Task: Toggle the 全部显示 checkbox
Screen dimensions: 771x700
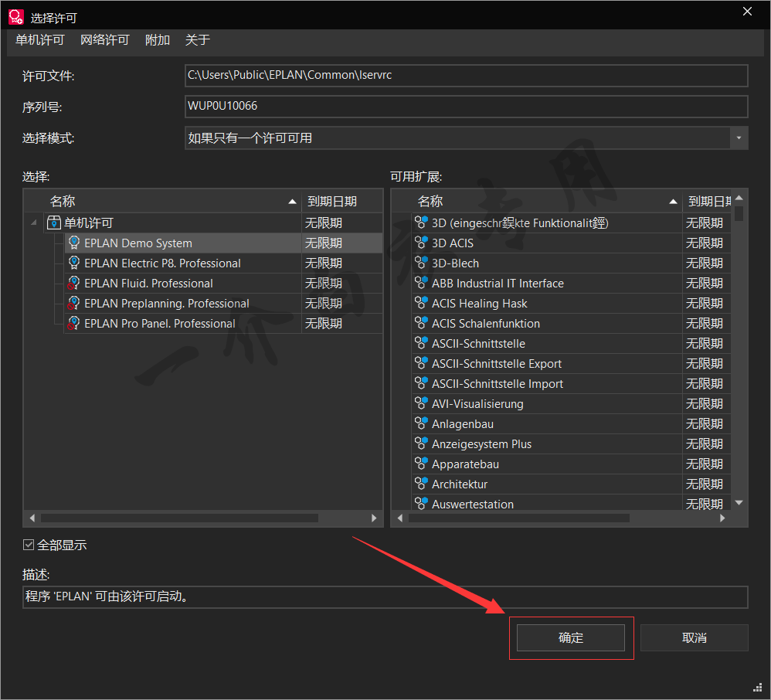Action: coord(29,545)
